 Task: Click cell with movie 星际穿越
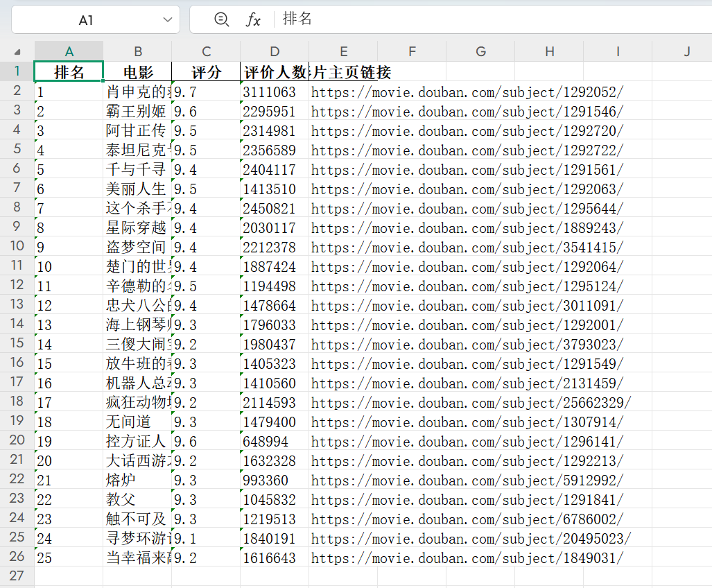(x=137, y=227)
